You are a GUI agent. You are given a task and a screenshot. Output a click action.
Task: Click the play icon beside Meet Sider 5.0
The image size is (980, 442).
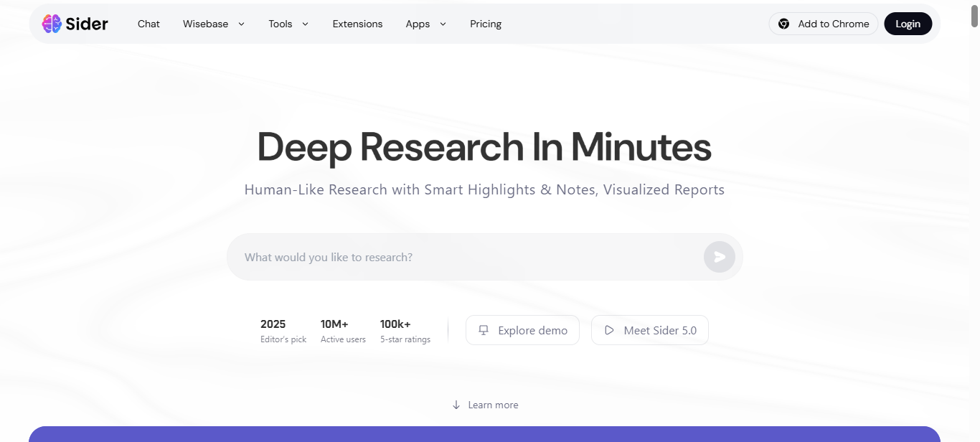pyautogui.click(x=609, y=330)
